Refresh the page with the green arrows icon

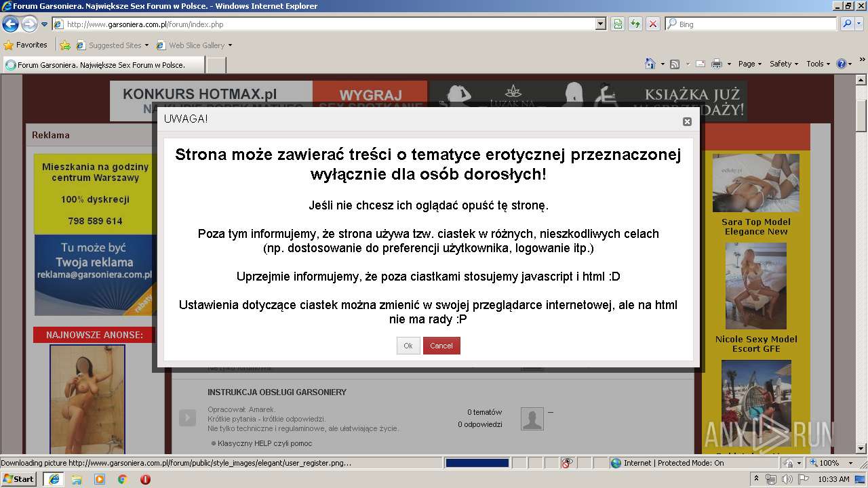click(635, 24)
